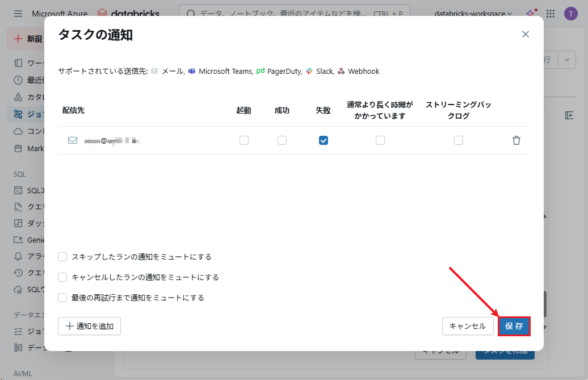Expand the databricks-workspace dropdown

(473, 14)
